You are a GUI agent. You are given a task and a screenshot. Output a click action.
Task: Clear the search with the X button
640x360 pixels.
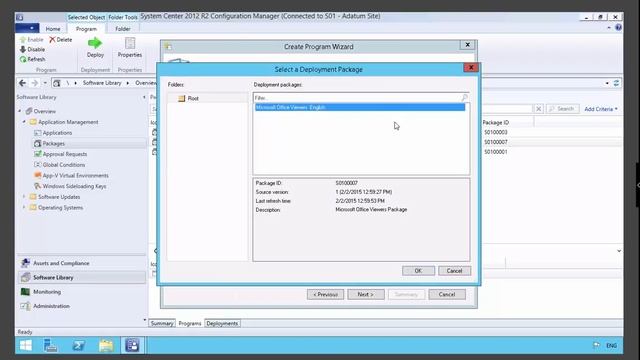(x=538, y=109)
